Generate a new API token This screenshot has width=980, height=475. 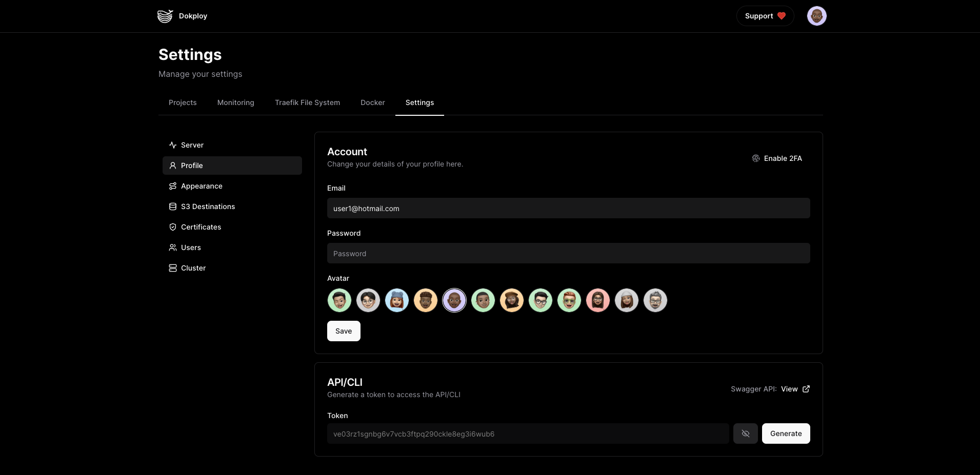click(x=786, y=433)
